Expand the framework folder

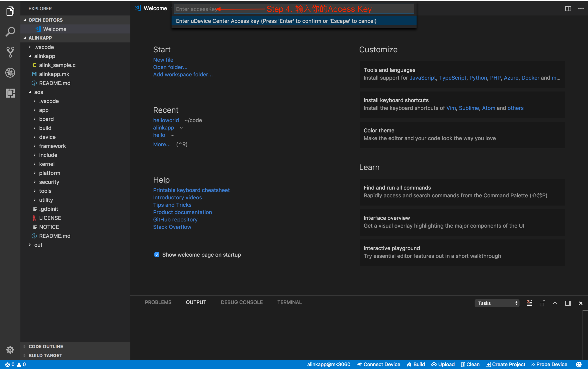click(52, 146)
